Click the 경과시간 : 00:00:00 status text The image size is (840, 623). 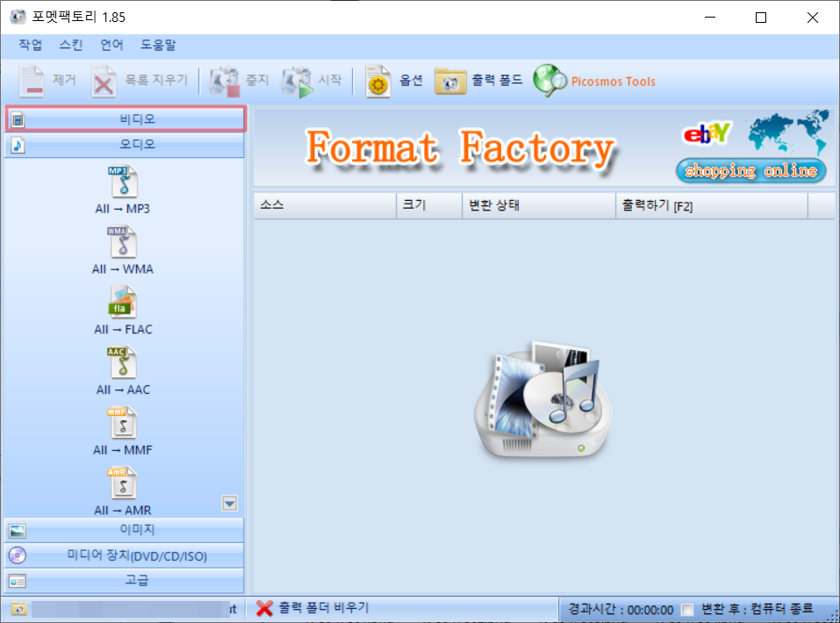point(621,609)
